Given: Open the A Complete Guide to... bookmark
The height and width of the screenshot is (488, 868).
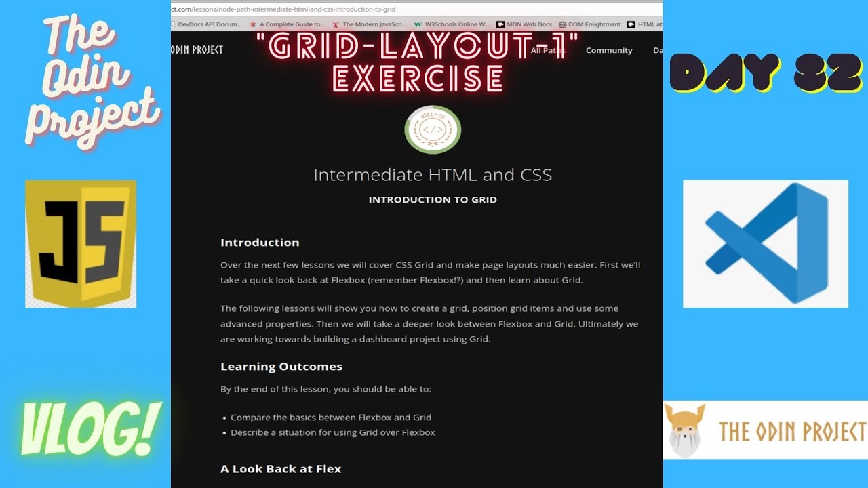Looking at the screenshot, I should 288,24.
